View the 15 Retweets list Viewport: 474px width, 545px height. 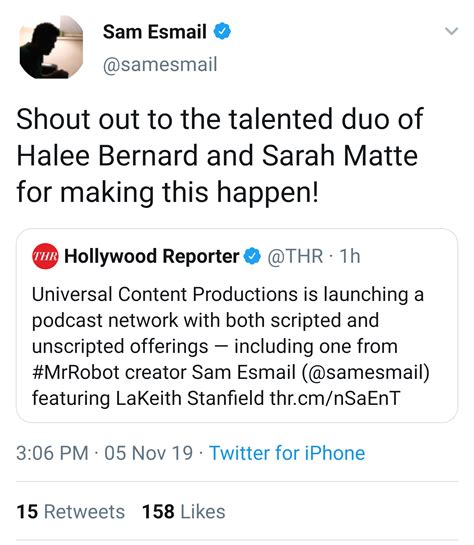point(71,512)
